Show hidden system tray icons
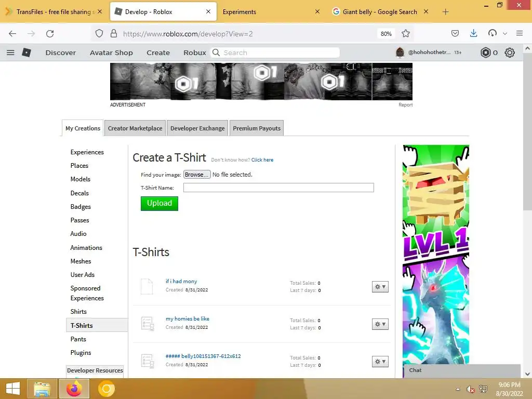The width and height of the screenshot is (532, 399). [x=458, y=389]
